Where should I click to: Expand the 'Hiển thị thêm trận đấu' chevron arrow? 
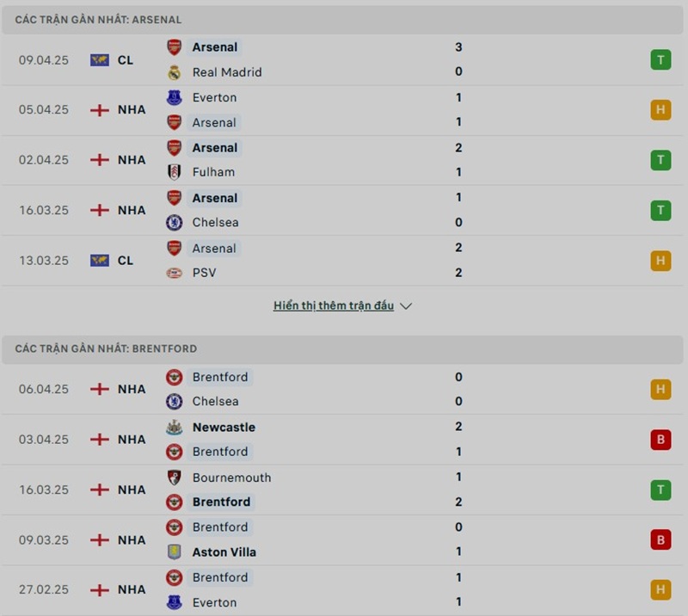pyautogui.click(x=407, y=306)
